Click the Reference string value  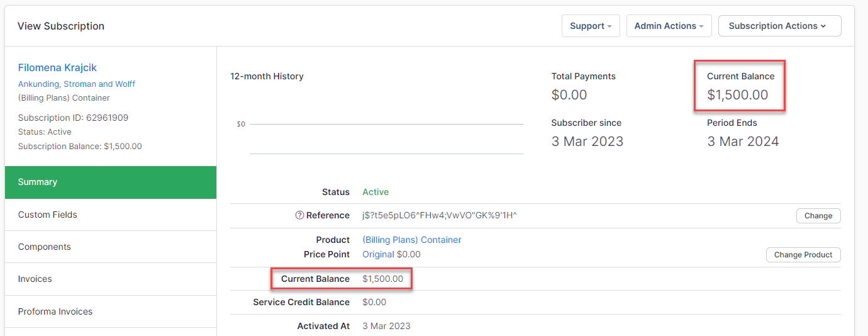point(440,215)
